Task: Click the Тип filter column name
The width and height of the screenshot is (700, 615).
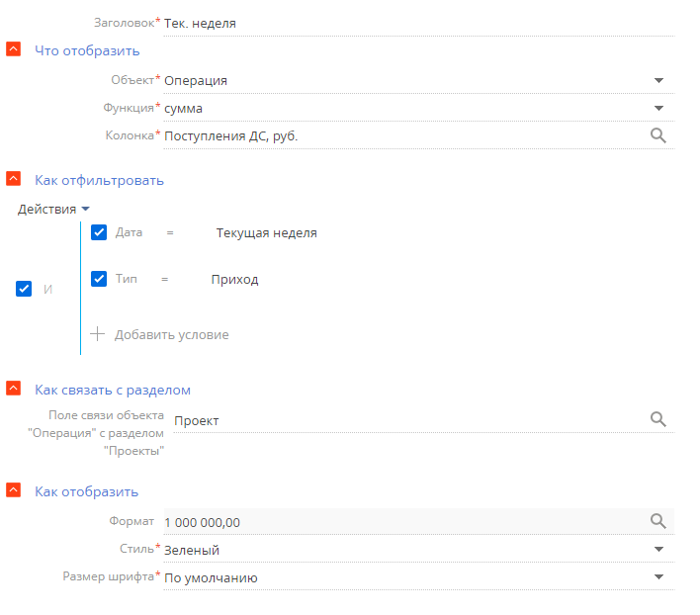Action: [x=126, y=279]
